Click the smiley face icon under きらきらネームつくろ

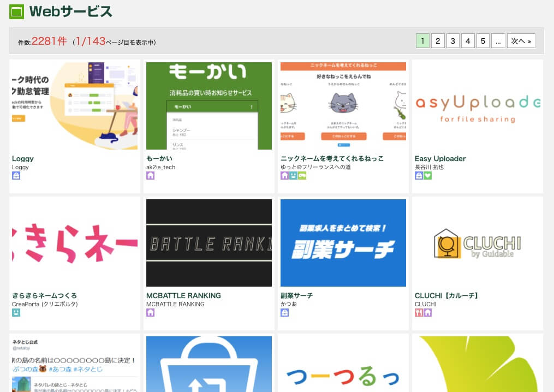click(x=16, y=312)
